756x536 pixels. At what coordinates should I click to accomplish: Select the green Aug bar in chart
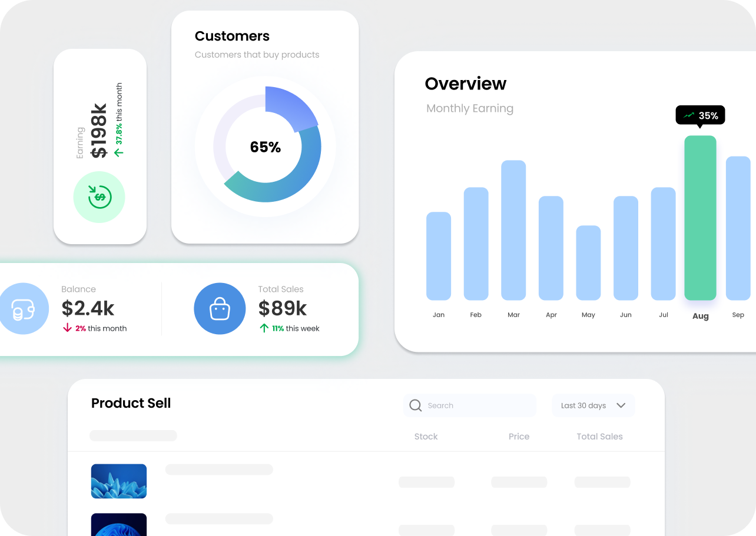pyautogui.click(x=700, y=218)
